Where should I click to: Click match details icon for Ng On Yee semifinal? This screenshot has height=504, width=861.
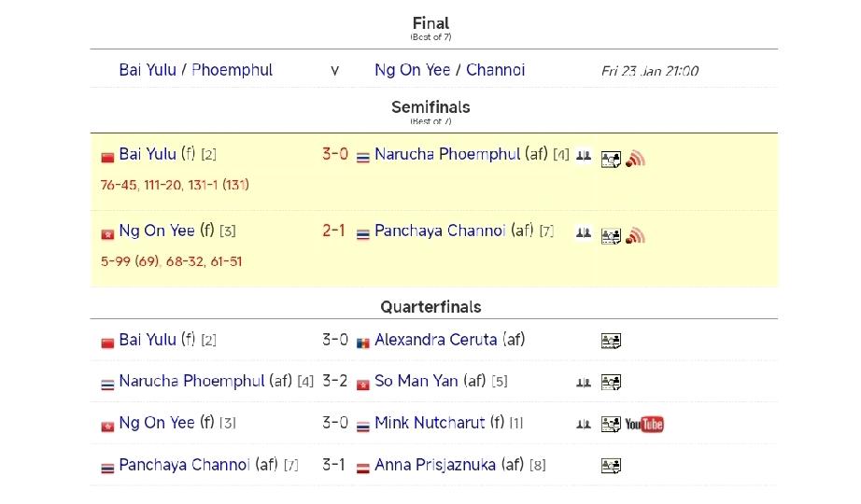coord(611,236)
